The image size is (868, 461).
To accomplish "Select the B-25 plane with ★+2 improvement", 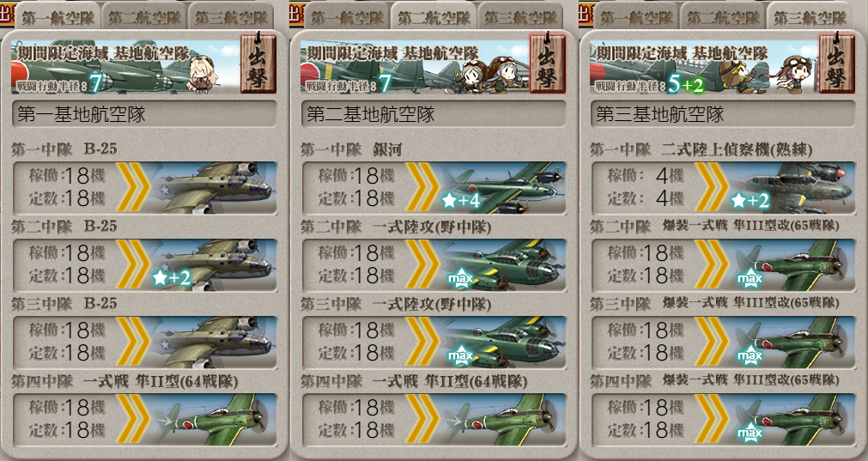I will pyautogui.click(x=213, y=264).
